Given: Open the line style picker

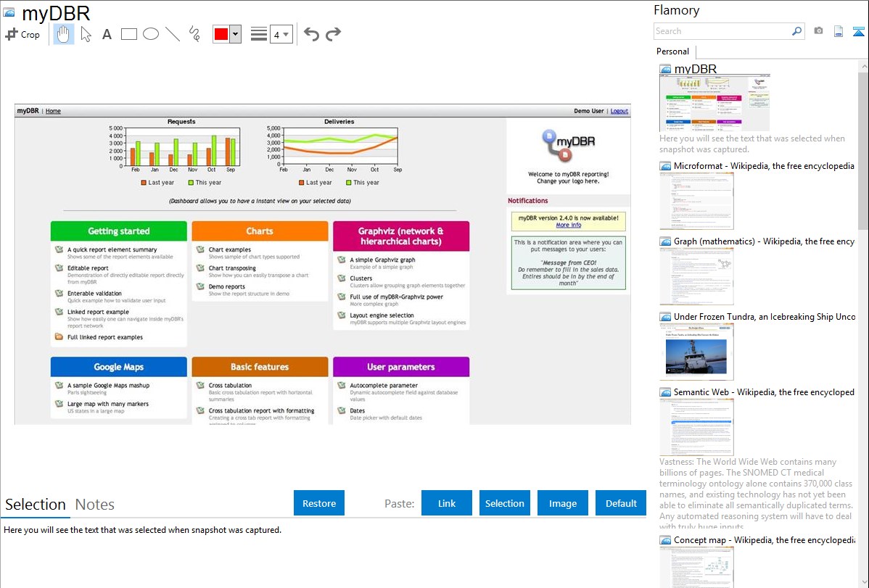Looking at the screenshot, I should coord(259,34).
